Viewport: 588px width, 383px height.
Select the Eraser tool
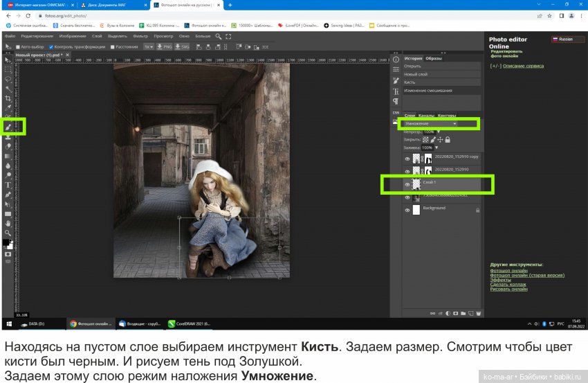(x=8, y=146)
